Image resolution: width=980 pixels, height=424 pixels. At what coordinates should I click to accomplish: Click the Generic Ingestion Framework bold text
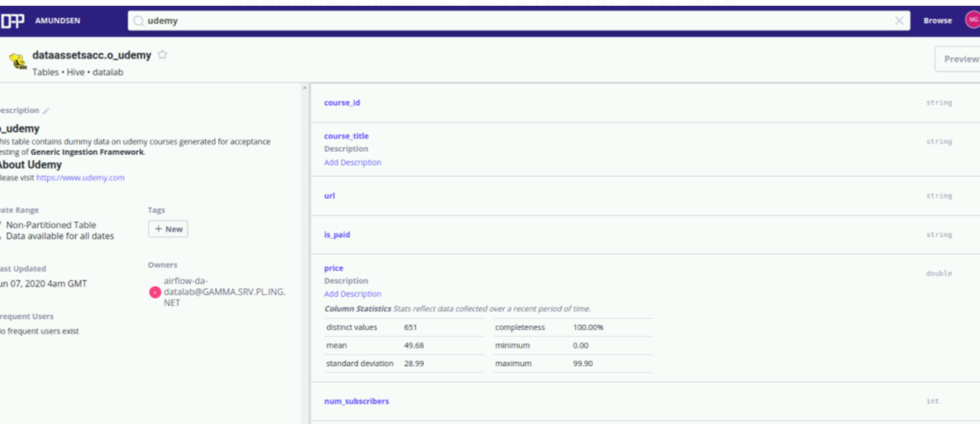pyautogui.click(x=87, y=152)
